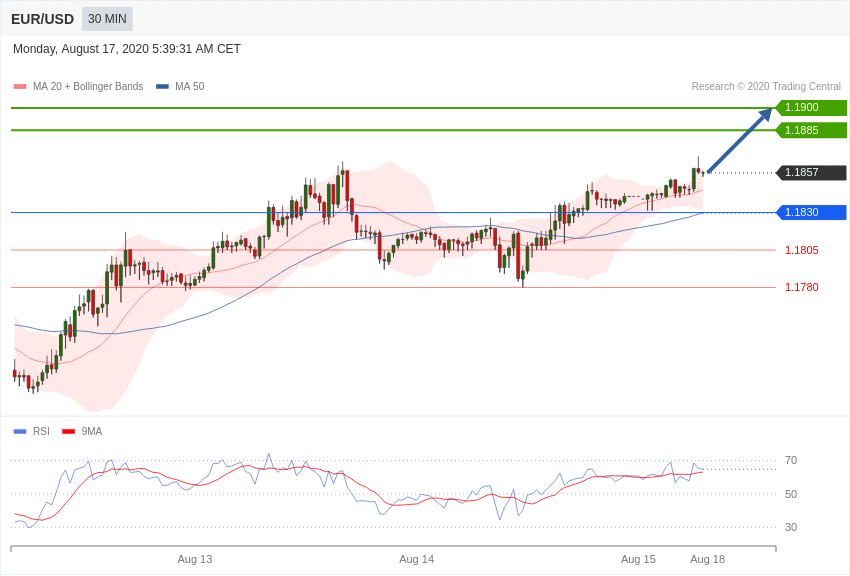
Task: Click the 1.1857 current price tag
Action: click(x=811, y=172)
